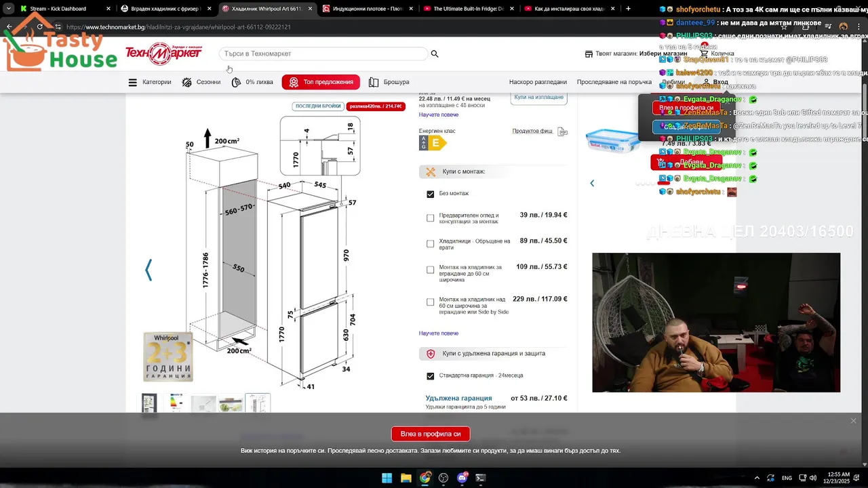The height and width of the screenshot is (488, 868).
Task: Open the terminal taskbar icon
Action: pyautogui.click(x=481, y=478)
